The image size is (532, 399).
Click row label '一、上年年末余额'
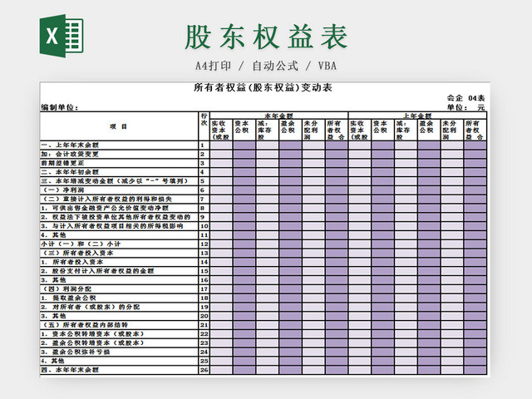click(x=70, y=145)
